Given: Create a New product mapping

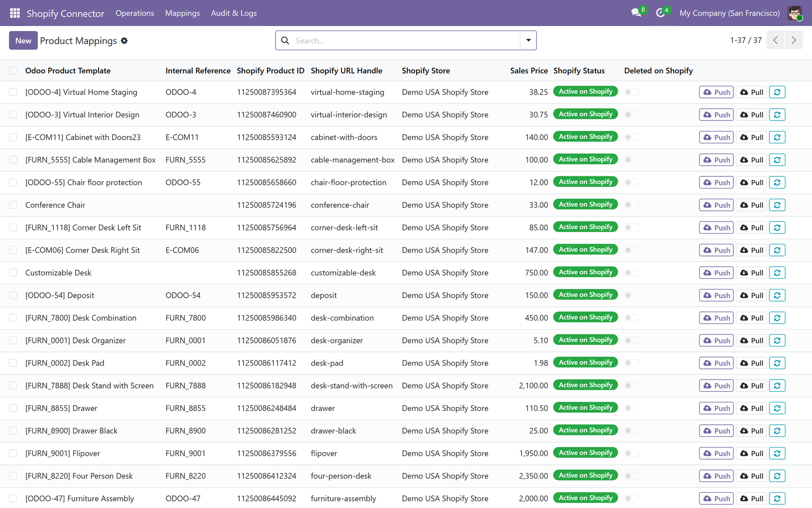Looking at the screenshot, I should 23,41.
